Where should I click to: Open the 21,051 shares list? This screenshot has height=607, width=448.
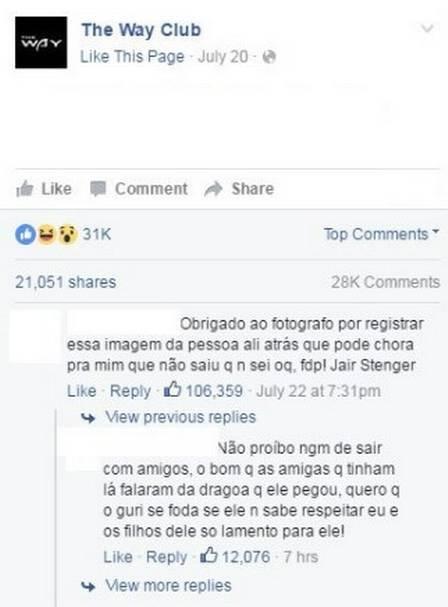click(65, 282)
